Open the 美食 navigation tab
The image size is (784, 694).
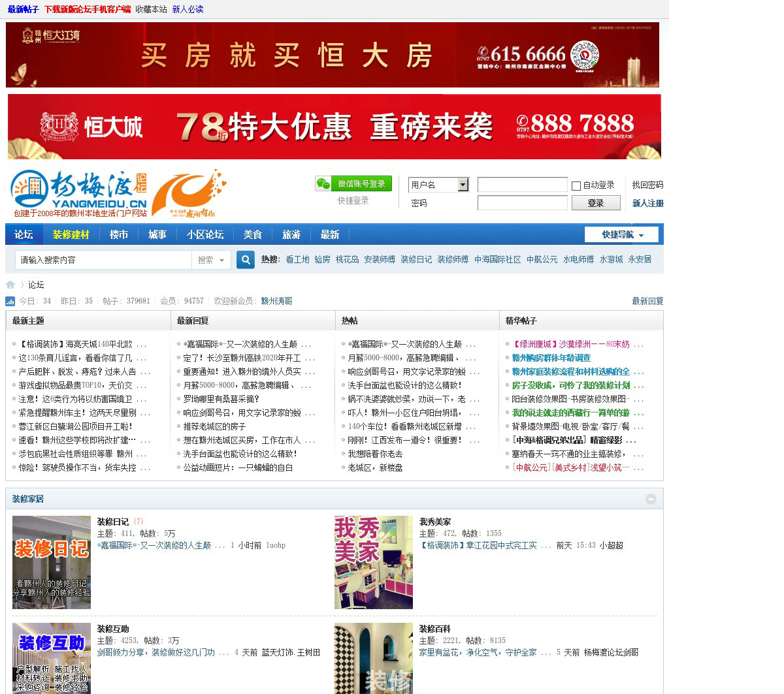coord(253,235)
